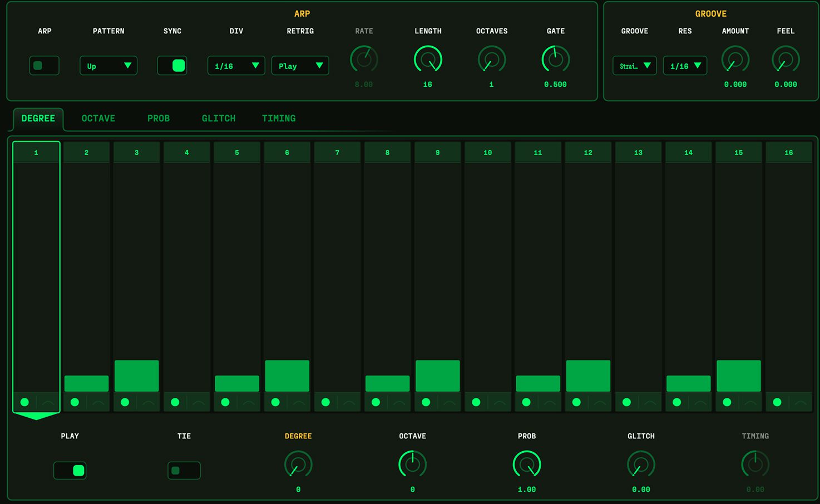Toggle the tie curve icon on step 9
The height and width of the screenshot is (504, 820).
point(449,402)
